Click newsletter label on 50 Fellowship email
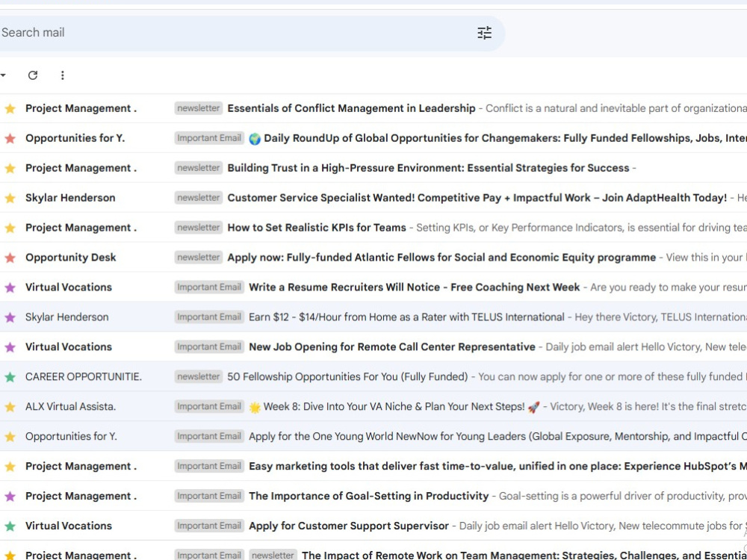Screen dimensions: 747x560 pyautogui.click(x=198, y=376)
